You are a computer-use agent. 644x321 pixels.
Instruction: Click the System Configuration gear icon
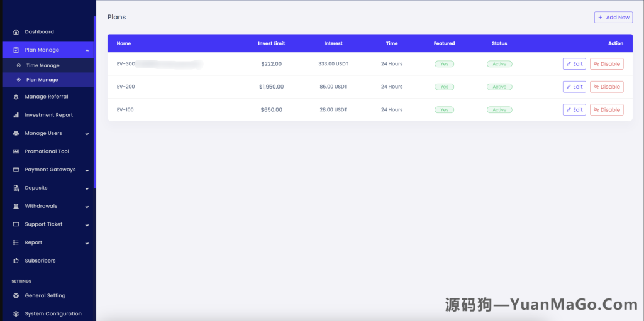[x=16, y=313]
